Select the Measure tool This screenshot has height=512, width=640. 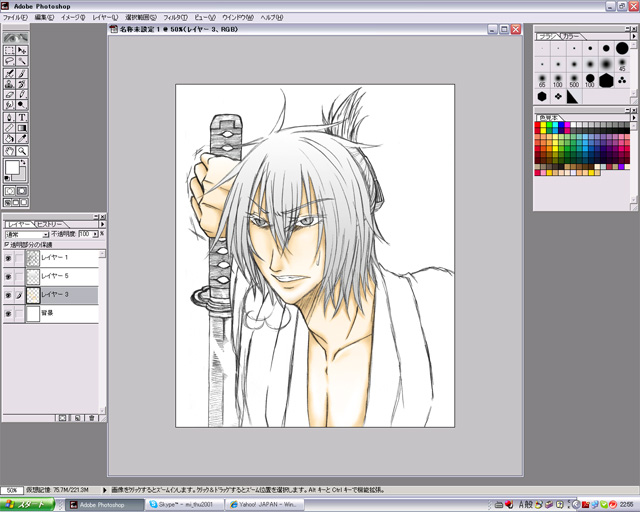[10, 128]
